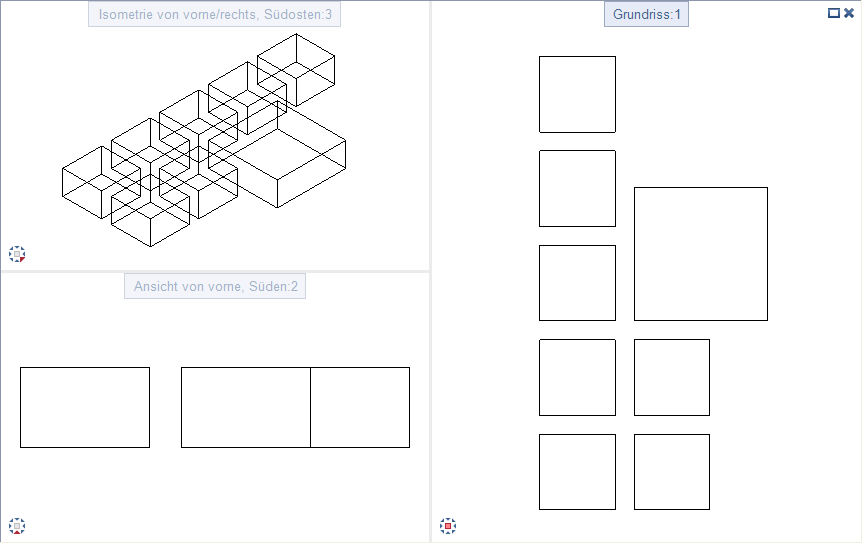Image resolution: width=863 pixels, height=544 pixels.
Task: Select the small square directly below the large plan square
Action: point(672,377)
